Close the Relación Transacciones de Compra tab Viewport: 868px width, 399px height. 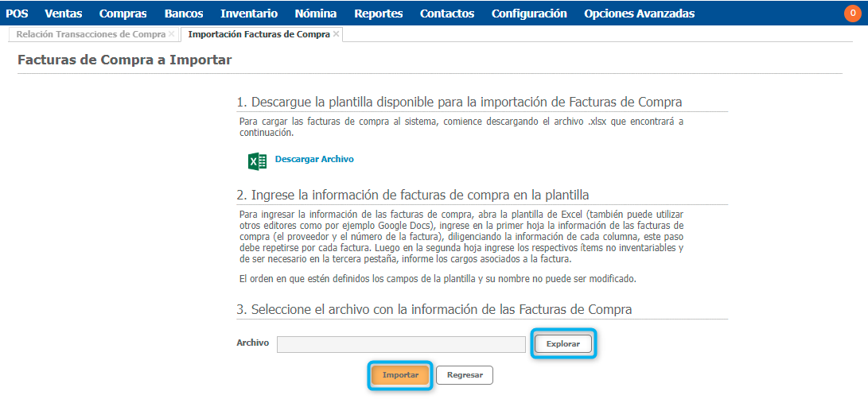(172, 34)
